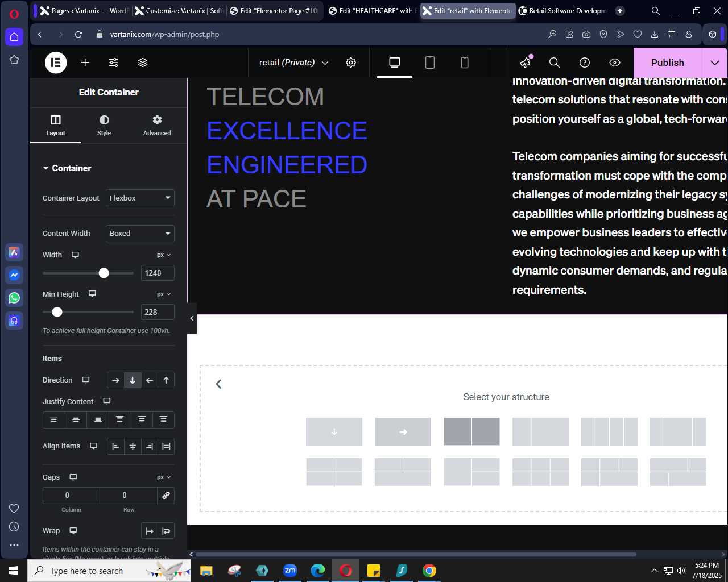Open page settings gear icon

click(x=351, y=63)
